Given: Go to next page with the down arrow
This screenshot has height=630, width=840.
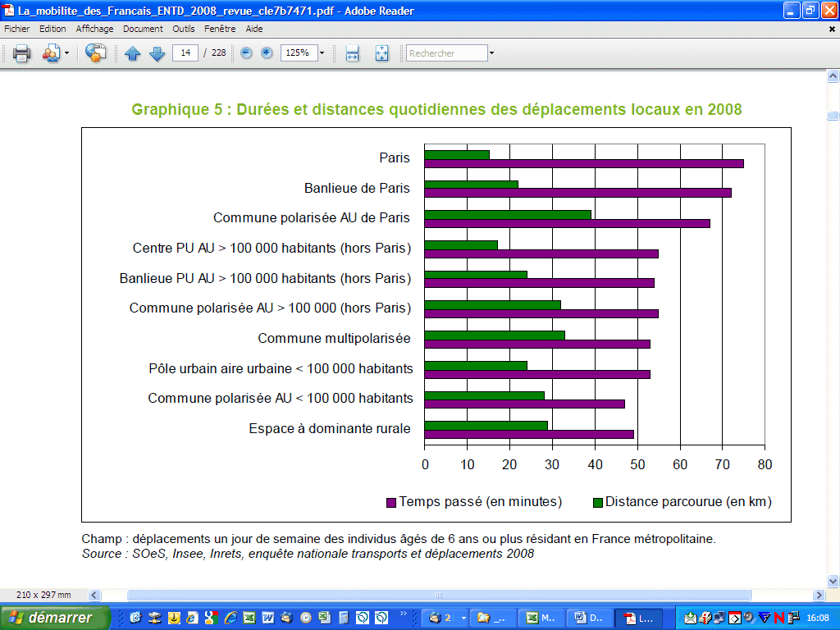Looking at the screenshot, I should (157, 53).
